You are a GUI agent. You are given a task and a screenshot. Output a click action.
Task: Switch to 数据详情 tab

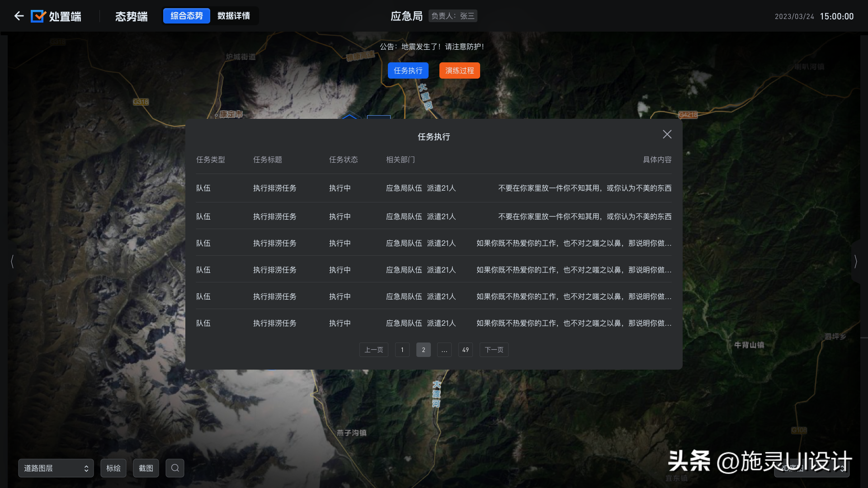[234, 16]
